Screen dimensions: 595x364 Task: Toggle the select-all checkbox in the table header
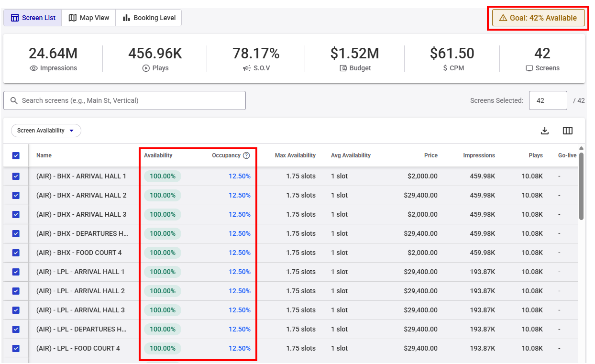coord(16,155)
